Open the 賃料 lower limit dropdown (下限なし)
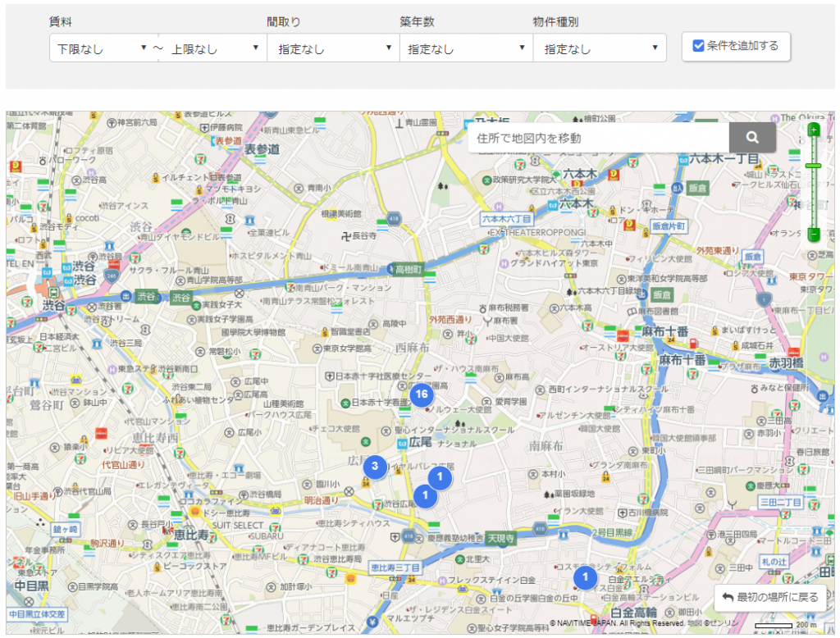The width and height of the screenshot is (840, 638). tap(103, 48)
